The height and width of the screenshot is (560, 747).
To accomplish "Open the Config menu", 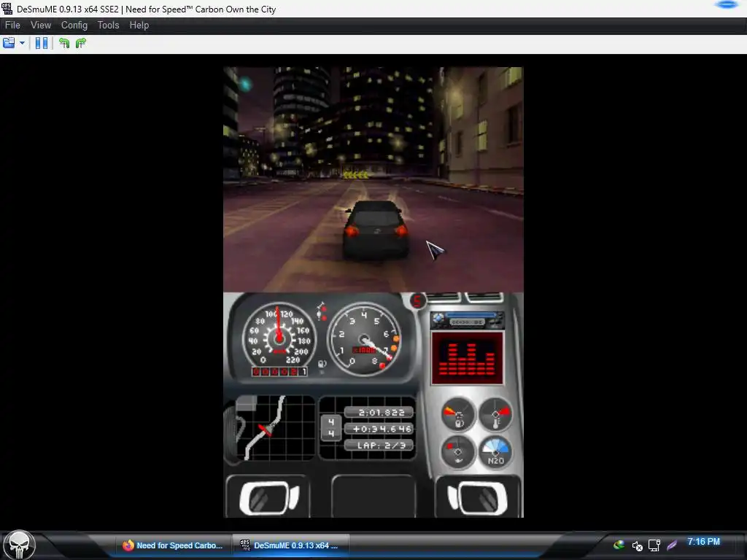I will pyautogui.click(x=74, y=26).
